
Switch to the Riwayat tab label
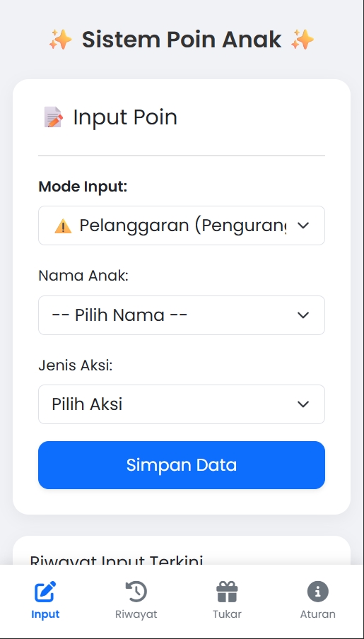click(136, 614)
